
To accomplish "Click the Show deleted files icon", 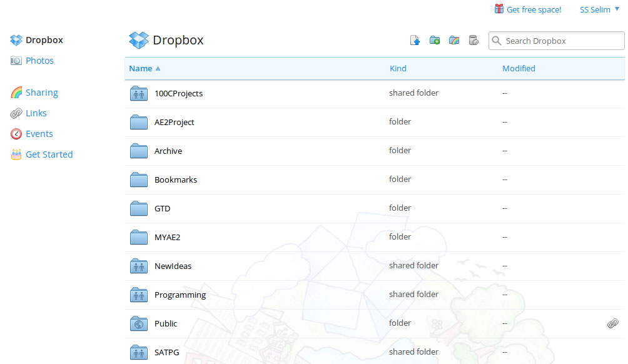I will (474, 41).
